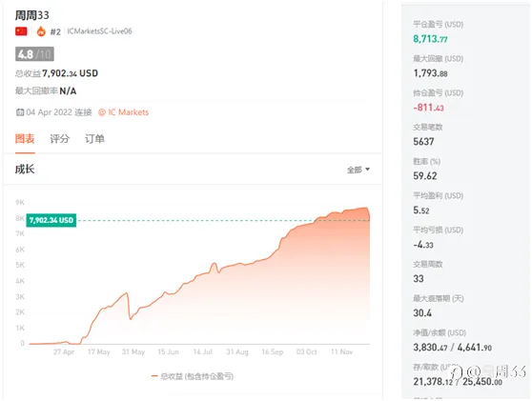532x401 pixels.
Task: Click the 交易周数 value 33
Action: point(419,279)
